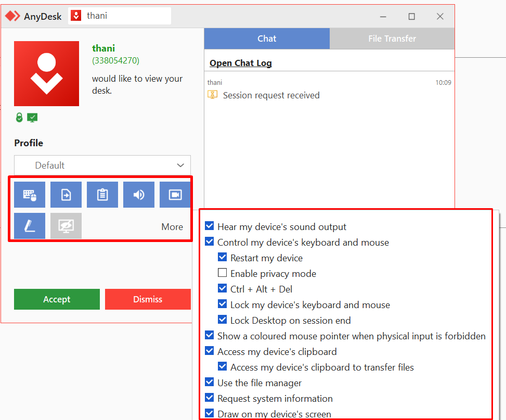Toggle keyboard and mouse control permission icon
This screenshot has width=506, height=420.
pyautogui.click(x=30, y=195)
